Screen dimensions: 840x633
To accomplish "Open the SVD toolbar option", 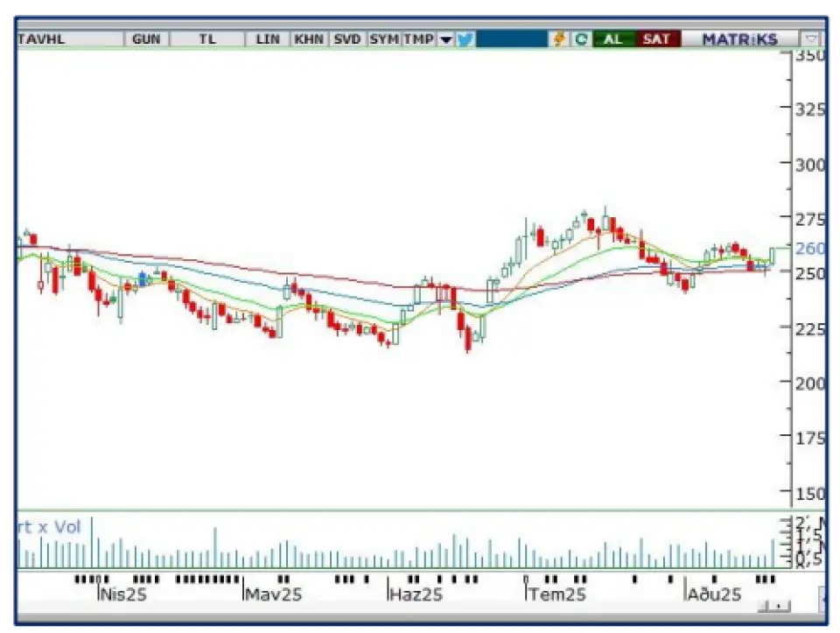I will coord(347,39).
